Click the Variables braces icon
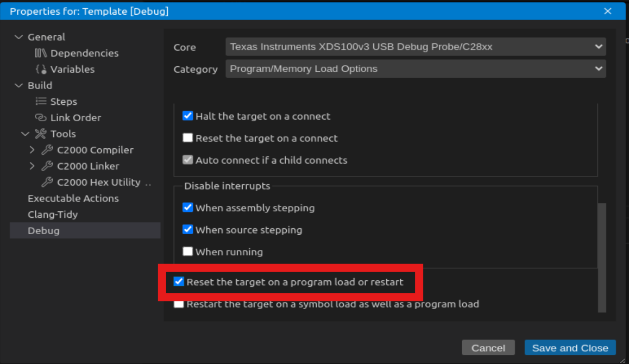 click(41, 69)
